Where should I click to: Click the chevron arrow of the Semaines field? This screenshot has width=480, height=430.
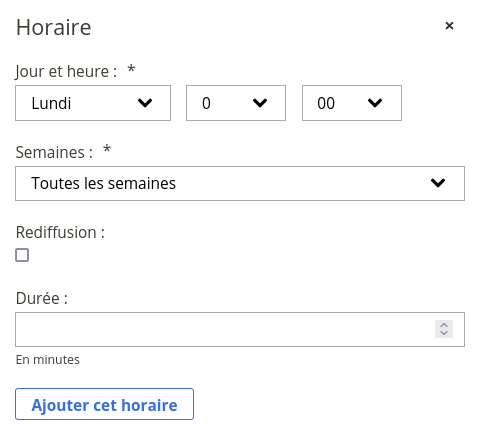coord(438,183)
